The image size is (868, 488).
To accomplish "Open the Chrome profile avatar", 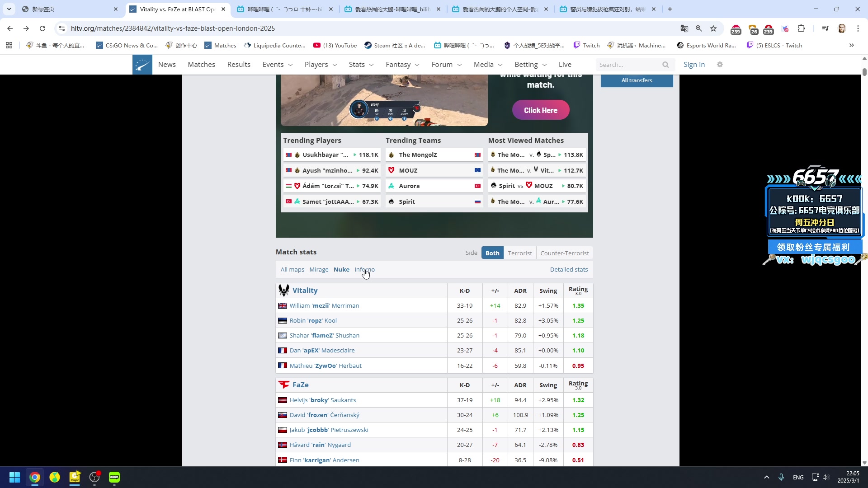I will pyautogui.click(x=842, y=28).
